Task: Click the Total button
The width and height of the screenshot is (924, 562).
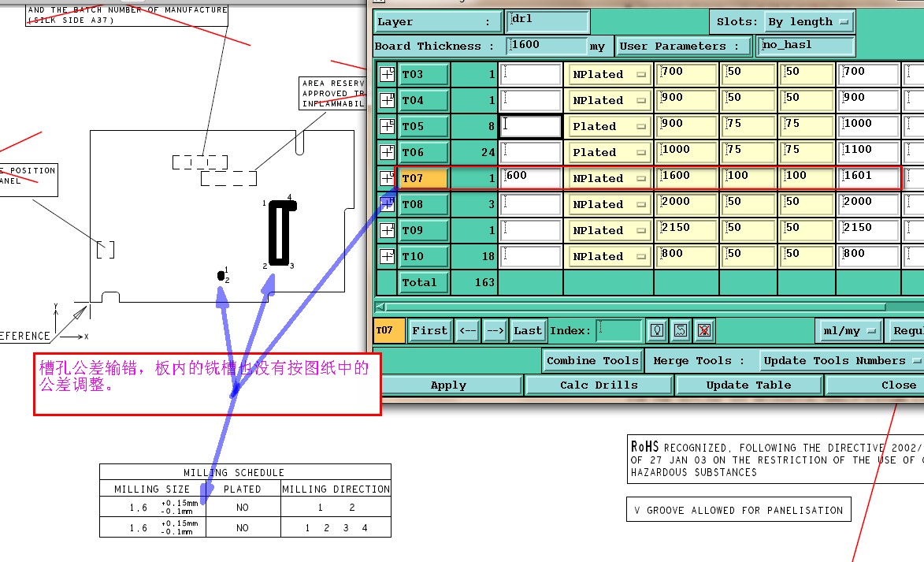Action: click(425, 282)
